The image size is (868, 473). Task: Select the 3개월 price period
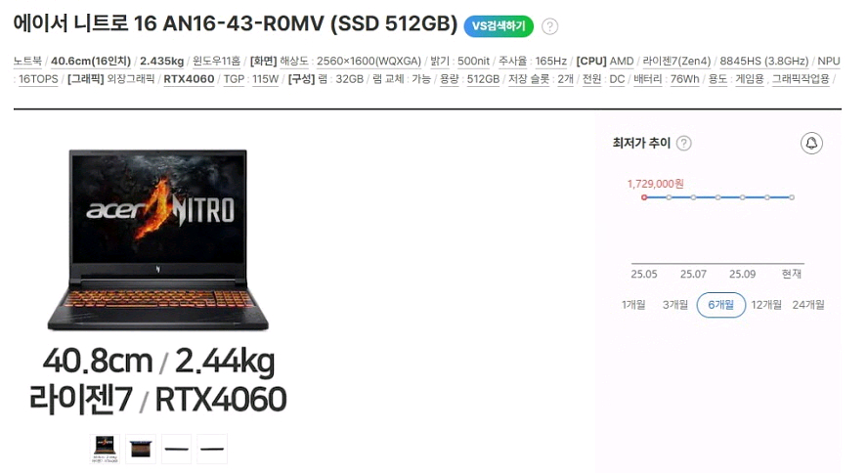click(675, 305)
